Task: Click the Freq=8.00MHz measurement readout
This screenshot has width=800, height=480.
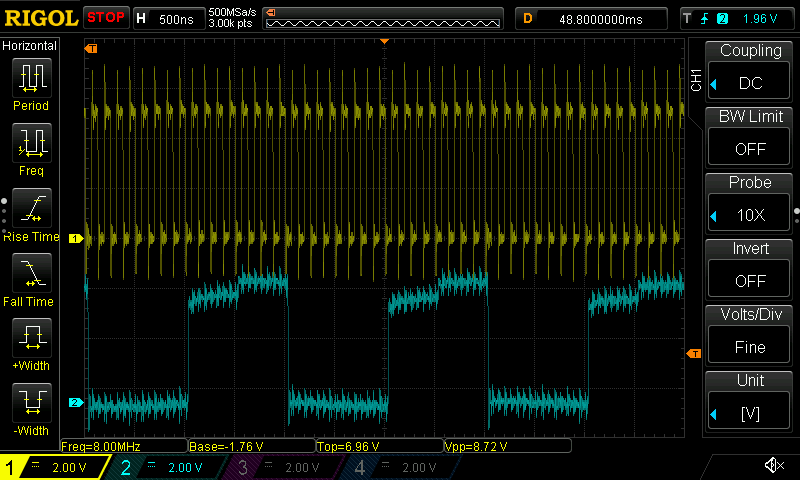Action: point(124,446)
